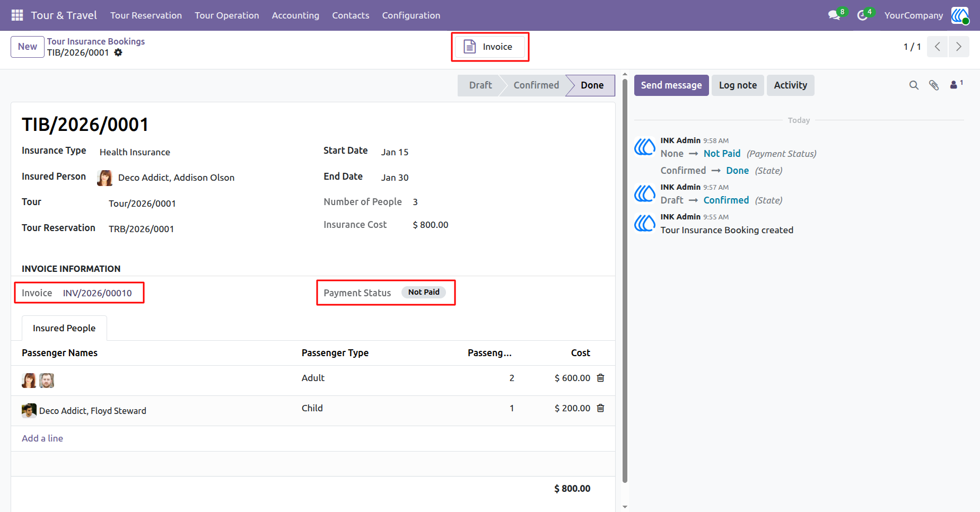Viewport: 980px width, 512px height.
Task: Select Done stage in statusbar
Action: 592,85
